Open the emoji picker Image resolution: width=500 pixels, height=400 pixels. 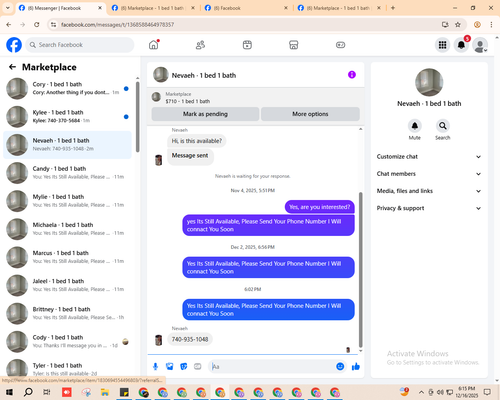[x=340, y=367]
